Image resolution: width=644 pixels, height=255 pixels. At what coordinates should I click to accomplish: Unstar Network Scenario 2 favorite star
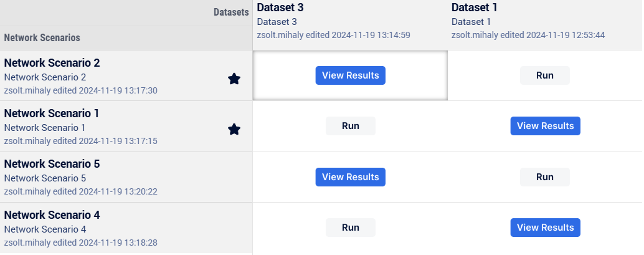point(234,79)
